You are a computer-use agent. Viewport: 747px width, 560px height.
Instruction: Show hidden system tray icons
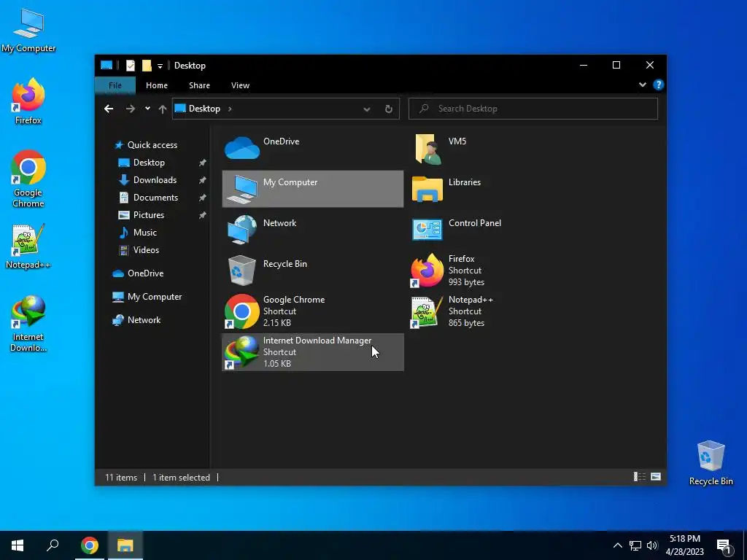[617, 545]
